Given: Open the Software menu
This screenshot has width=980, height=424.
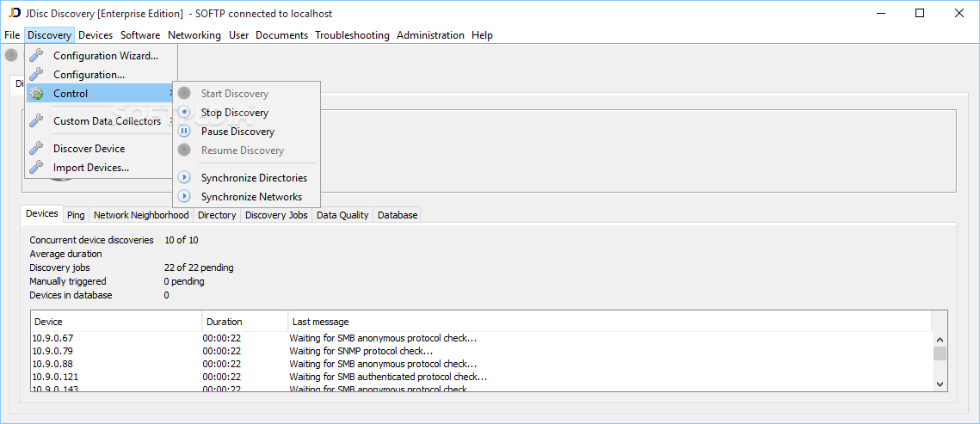Looking at the screenshot, I should pyautogui.click(x=140, y=35).
